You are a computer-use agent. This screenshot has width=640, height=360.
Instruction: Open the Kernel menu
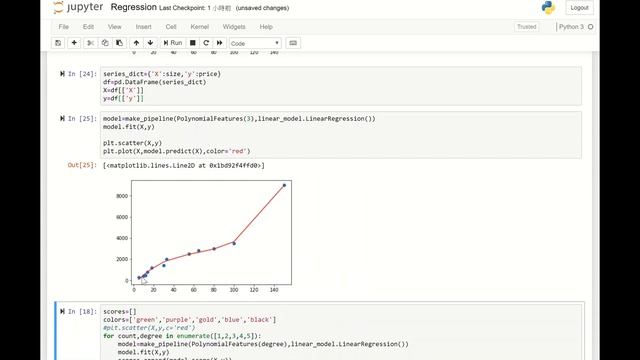click(x=200, y=27)
